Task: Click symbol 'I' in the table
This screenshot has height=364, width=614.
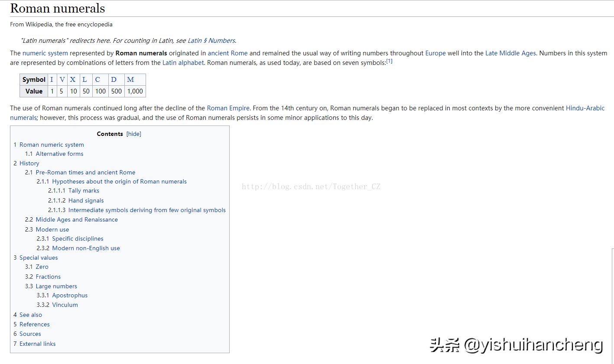Action: (52, 80)
